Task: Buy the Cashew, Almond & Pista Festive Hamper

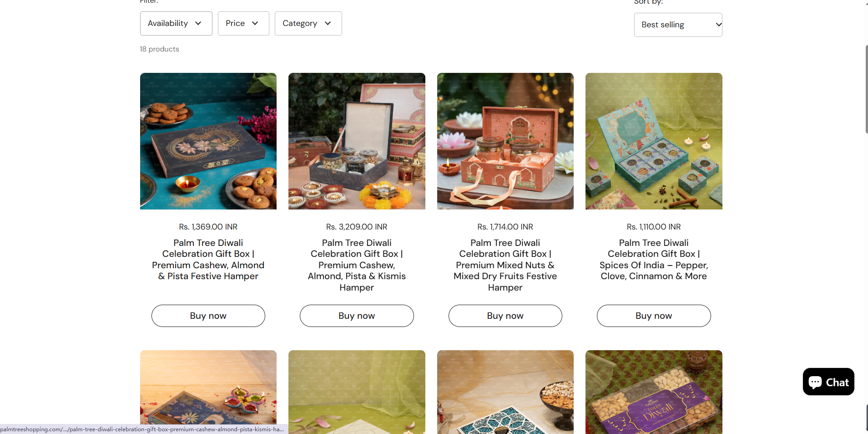Action: pos(208,316)
